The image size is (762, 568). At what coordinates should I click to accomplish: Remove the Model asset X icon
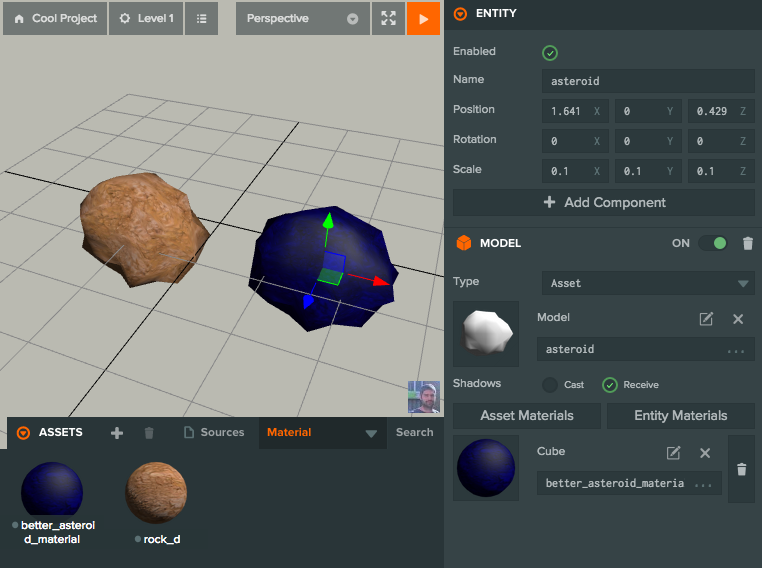click(738, 319)
